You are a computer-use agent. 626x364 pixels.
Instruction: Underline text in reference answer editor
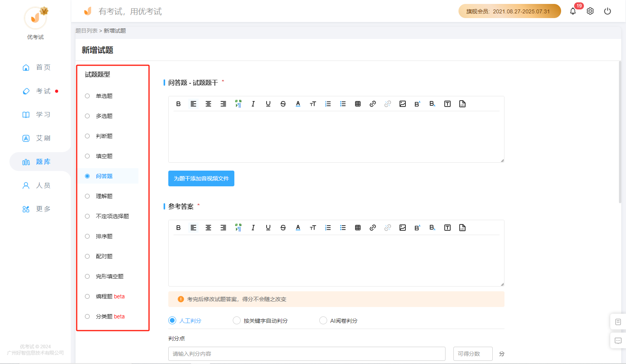coord(268,228)
